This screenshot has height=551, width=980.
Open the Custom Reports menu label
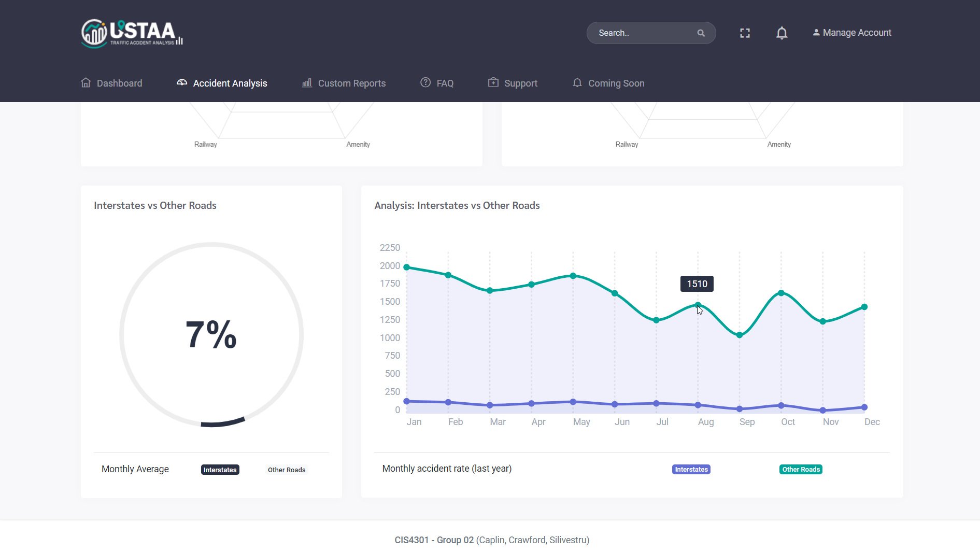tap(351, 83)
